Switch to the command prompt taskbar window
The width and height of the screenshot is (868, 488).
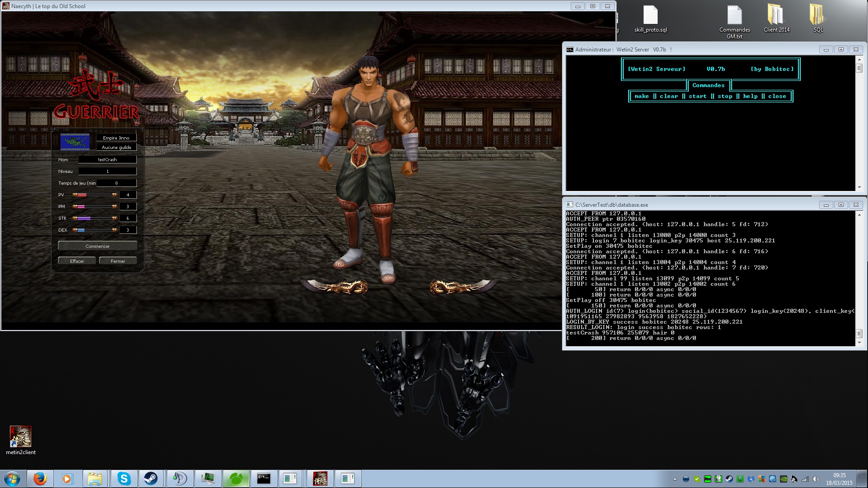pos(264,479)
